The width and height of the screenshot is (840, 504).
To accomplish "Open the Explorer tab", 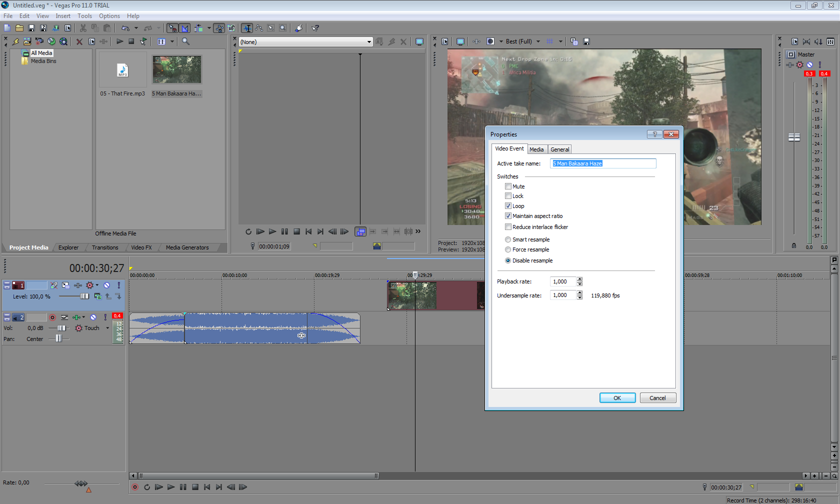I will click(68, 247).
